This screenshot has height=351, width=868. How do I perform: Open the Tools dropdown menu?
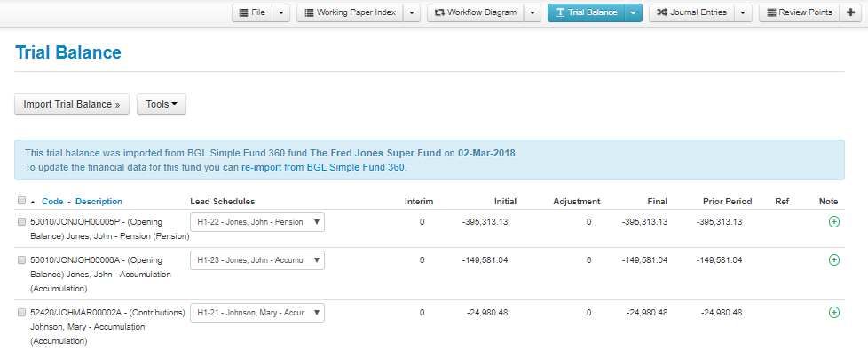click(162, 104)
